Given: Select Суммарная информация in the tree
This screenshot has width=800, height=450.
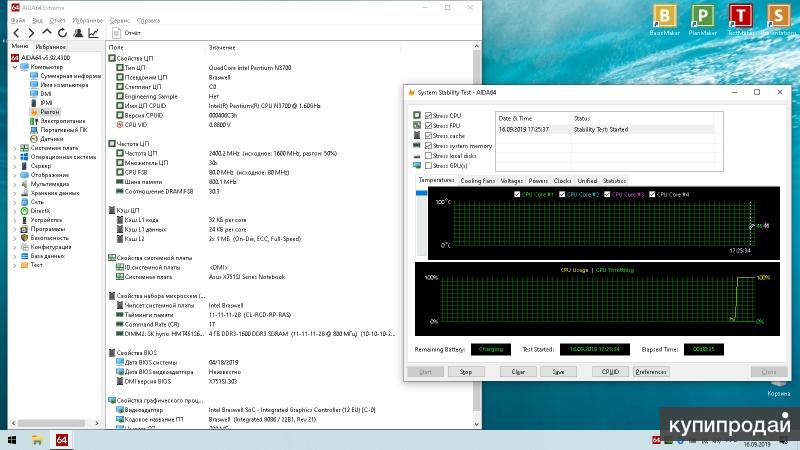Looking at the screenshot, I should pyautogui.click(x=70, y=76).
